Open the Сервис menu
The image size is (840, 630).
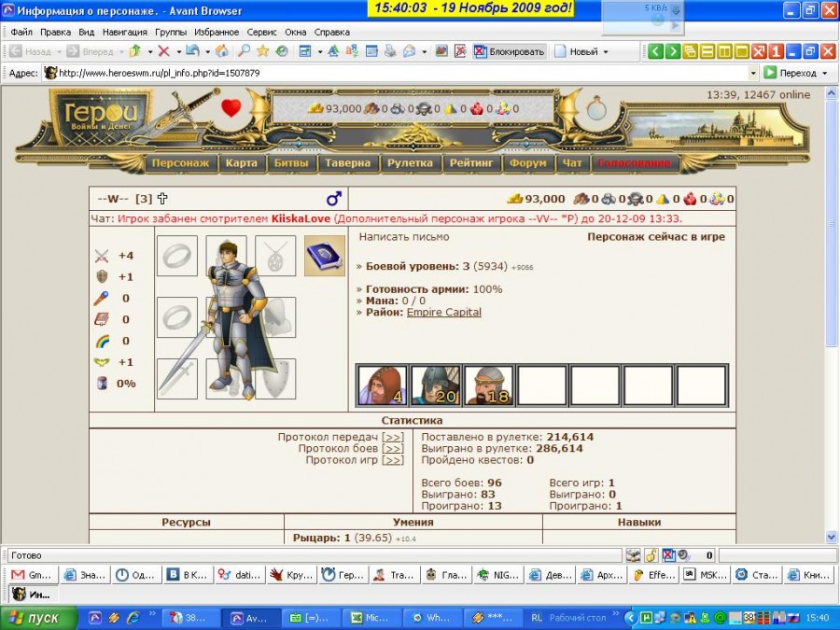(262, 32)
